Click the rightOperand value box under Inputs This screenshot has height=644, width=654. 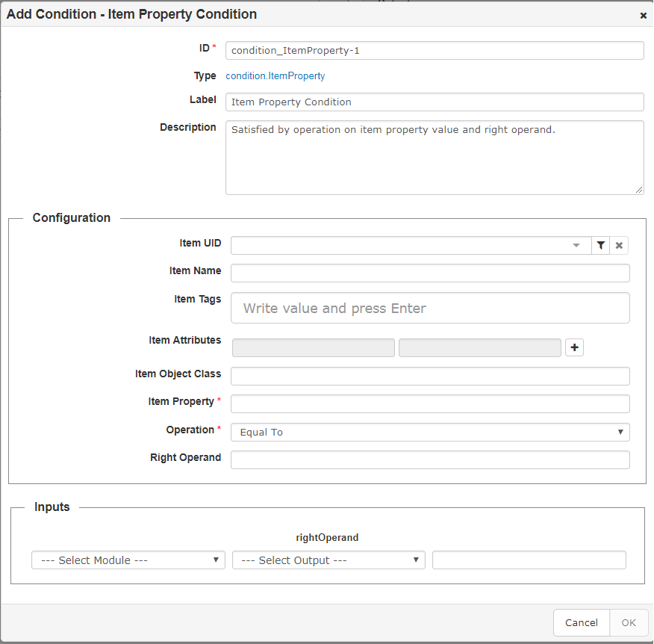point(529,560)
